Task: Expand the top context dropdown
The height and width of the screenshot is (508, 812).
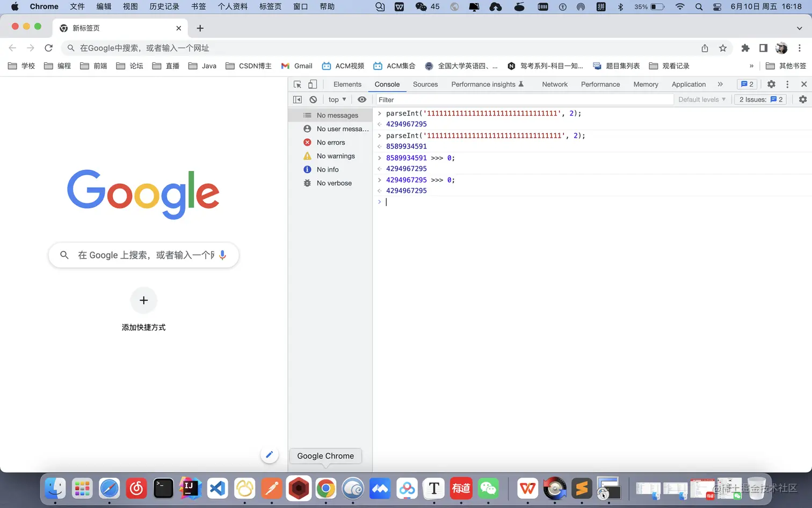Action: pyautogui.click(x=337, y=99)
